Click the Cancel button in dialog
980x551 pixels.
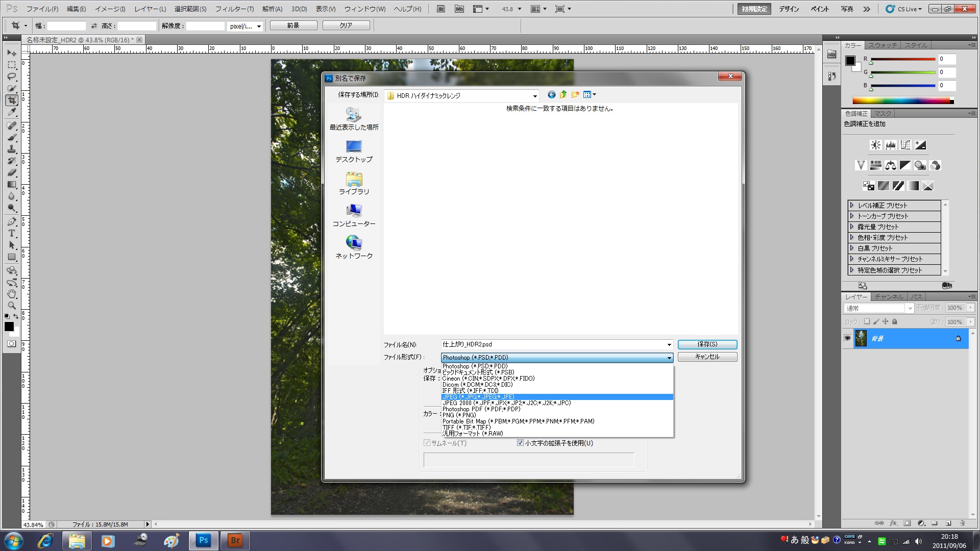[x=707, y=357]
